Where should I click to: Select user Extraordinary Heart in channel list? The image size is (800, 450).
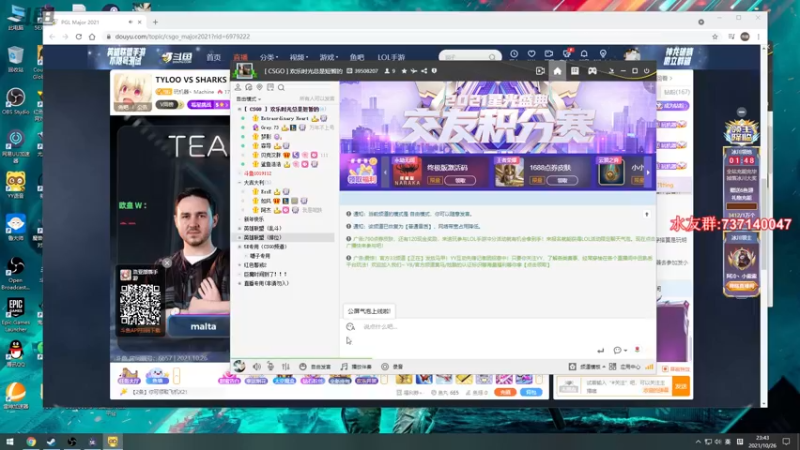pos(284,118)
